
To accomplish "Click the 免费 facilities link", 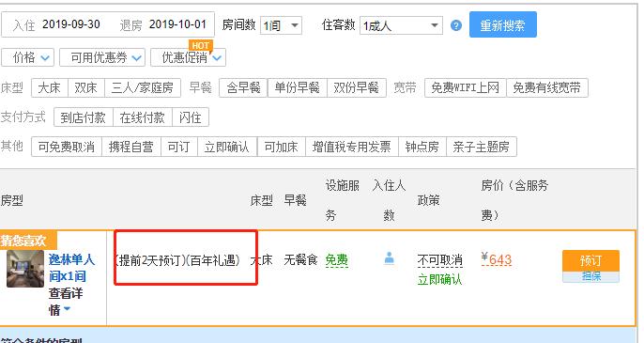I will pyautogui.click(x=336, y=260).
